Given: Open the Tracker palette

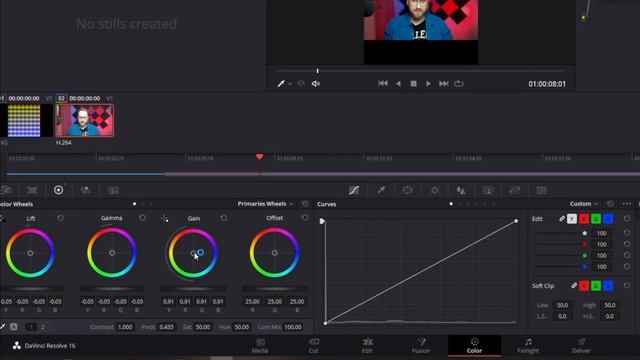Looking at the screenshot, I should pyautogui.click(x=434, y=190).
